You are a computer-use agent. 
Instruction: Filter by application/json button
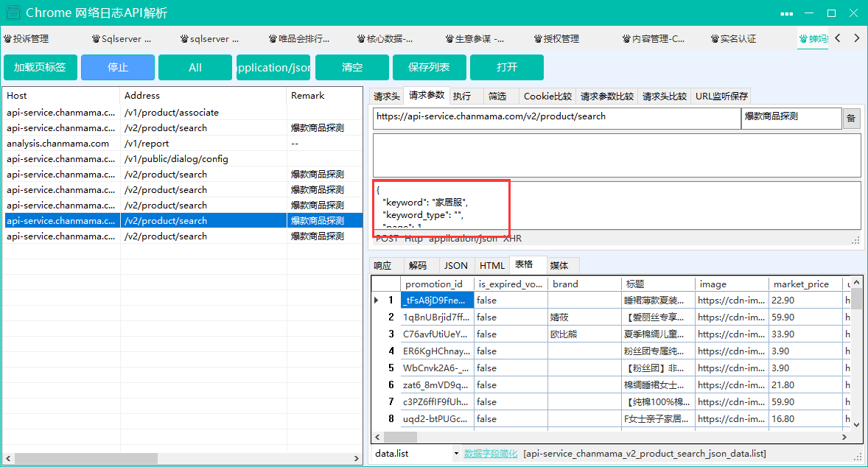[273, 68]
